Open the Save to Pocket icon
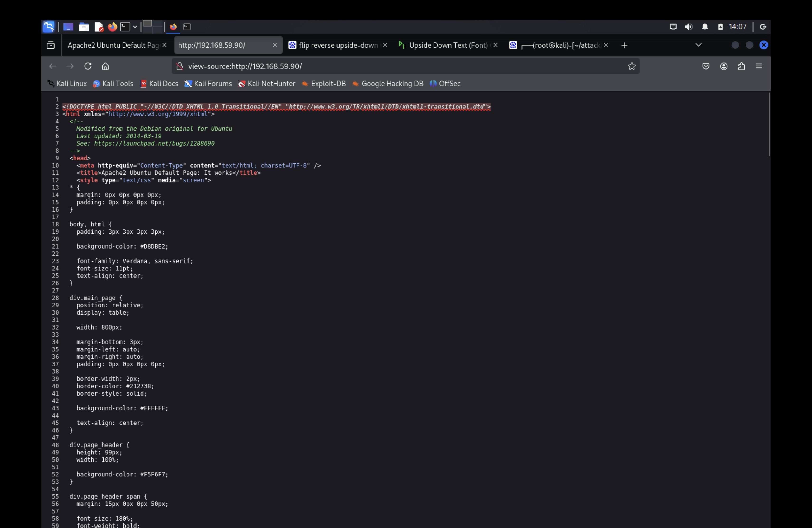This screenshot has width=812, height=528. (706, 66)
